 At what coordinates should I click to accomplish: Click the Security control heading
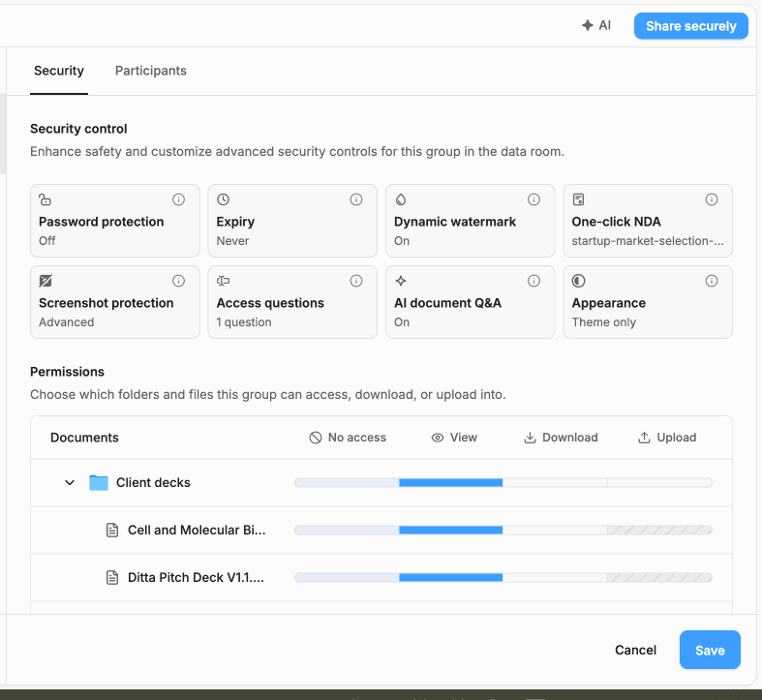click(x=78, y=129)
